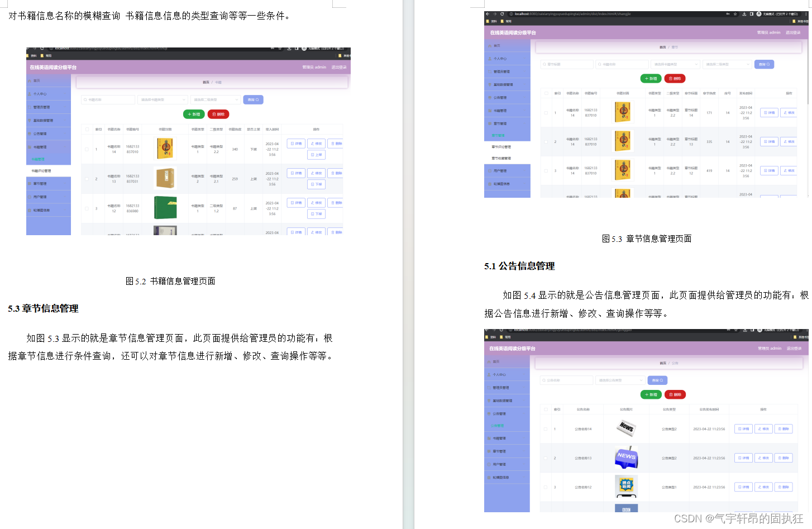
Task: Open 请选择二级类型 dropdown in book management screenshot
Action: coord(216,99)
